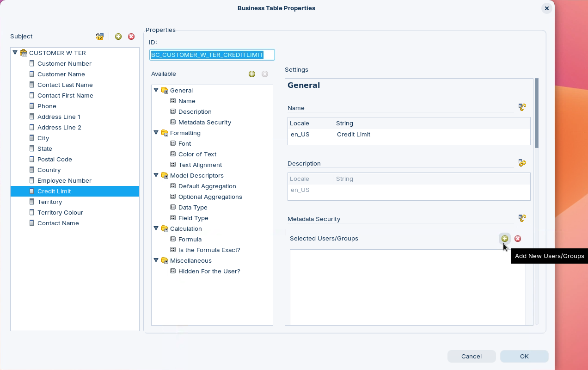588x370 pixels.
Task: Click the link icon next to Metadata Security
Action: coord(522,218)
